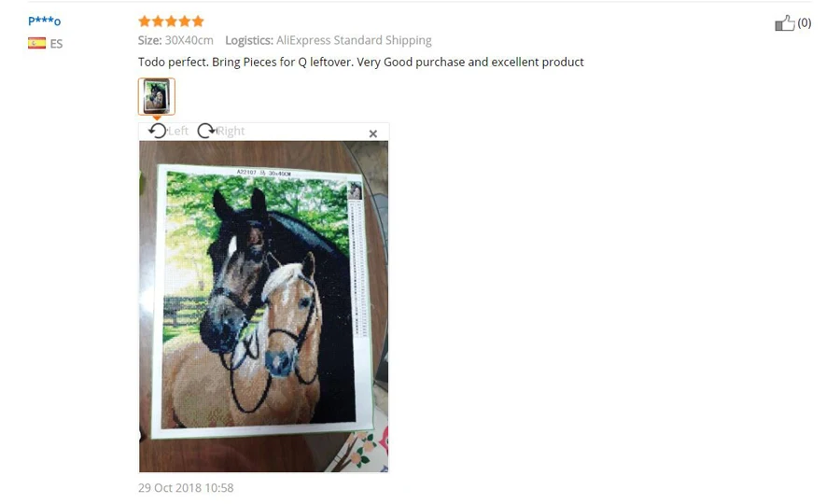Click the thumbs-up helpful icon
This screenshot has width=840, height=504.
pos(784,23)
